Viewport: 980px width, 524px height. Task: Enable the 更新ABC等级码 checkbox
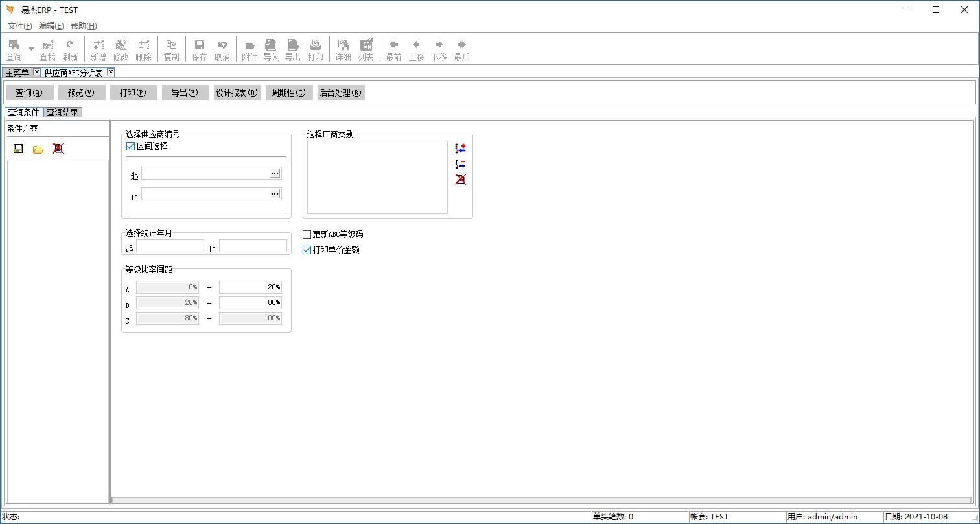pyautogui.click(x=307, y=235)
